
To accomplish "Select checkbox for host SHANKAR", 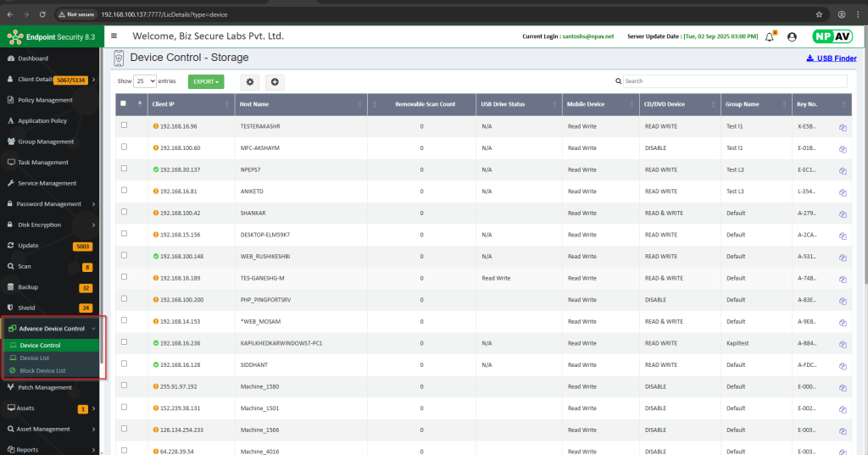I will click(x=125, y=212).
